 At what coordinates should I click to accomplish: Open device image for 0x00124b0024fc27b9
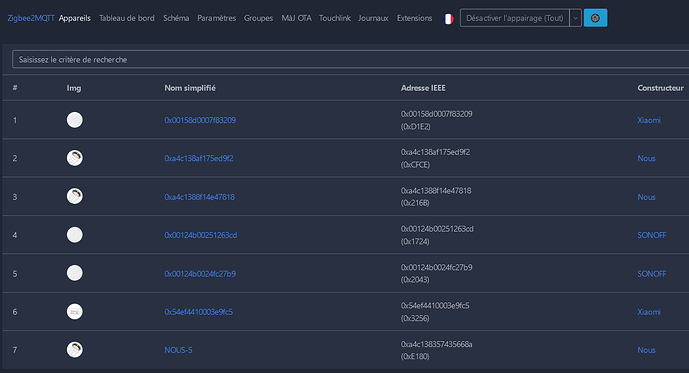coord(75,273)
